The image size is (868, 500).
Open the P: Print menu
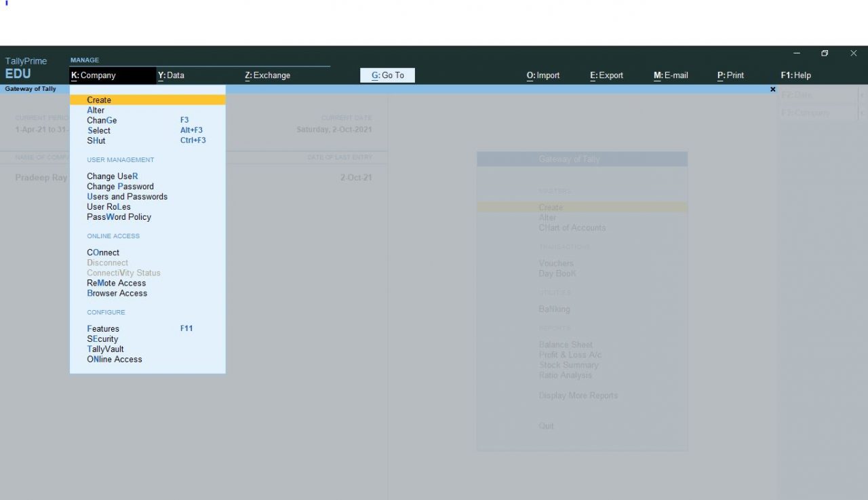click(730, 75)
